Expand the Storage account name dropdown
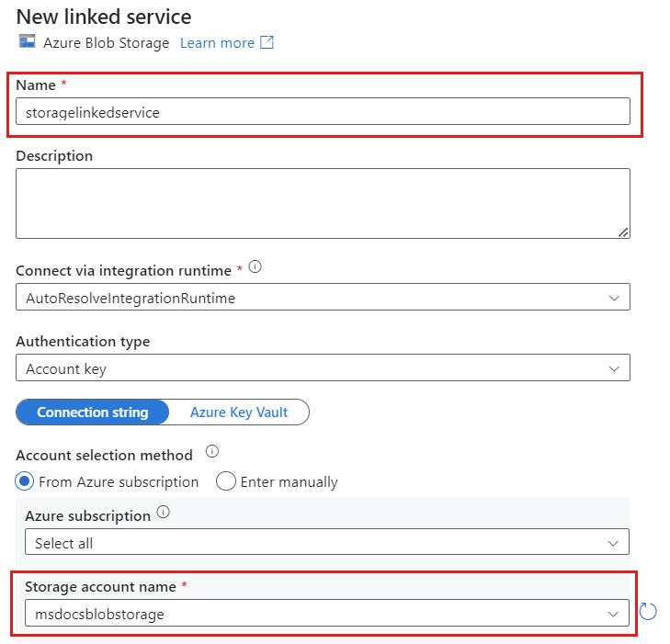 326,613
